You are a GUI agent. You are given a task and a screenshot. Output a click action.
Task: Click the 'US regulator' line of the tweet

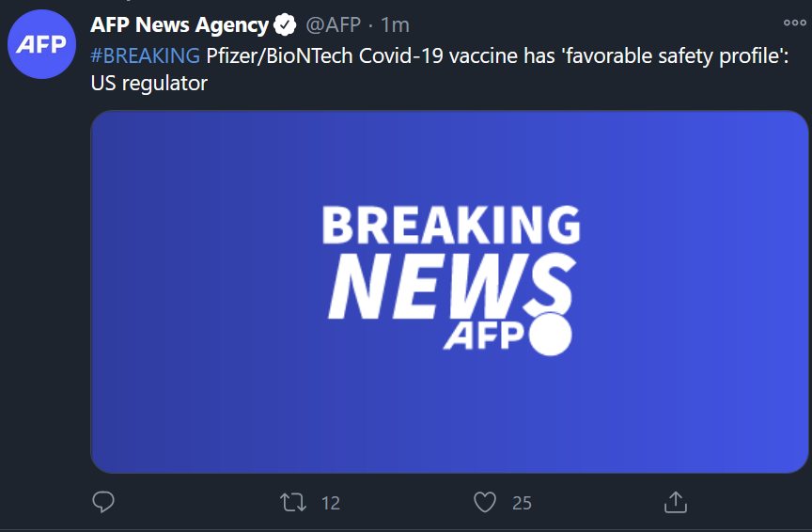pos(148,83)
